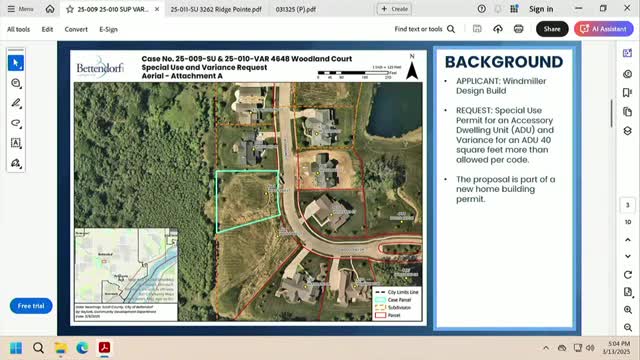This screenshot has height=360, width=640.
Task: Open the AI Assistant panel icon in right sidebar
Action: [627, 53]
